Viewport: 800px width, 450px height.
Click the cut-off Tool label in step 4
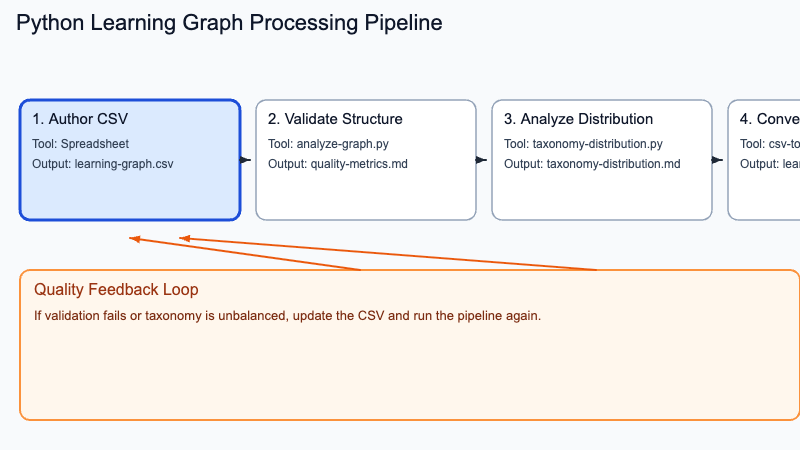pyautogui.click(x=769, y=144)
